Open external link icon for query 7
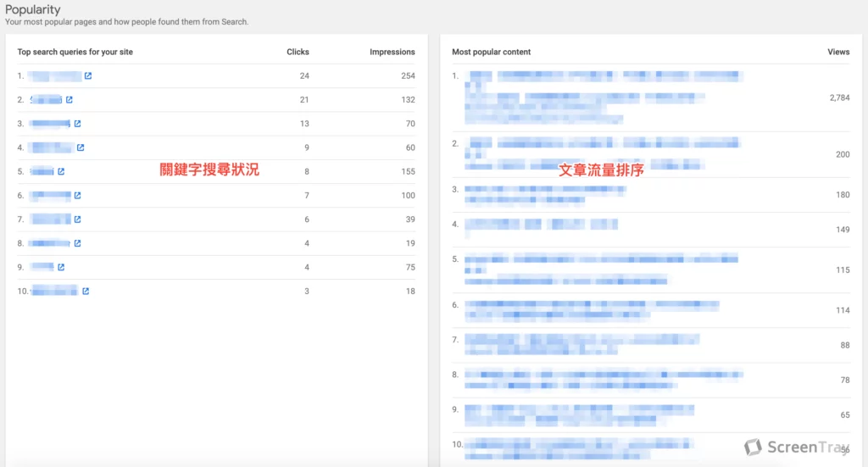 pos(77,220)
